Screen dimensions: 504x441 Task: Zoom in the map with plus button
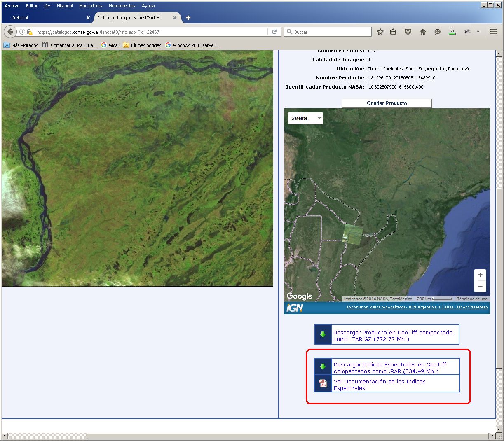coord(480,275)
